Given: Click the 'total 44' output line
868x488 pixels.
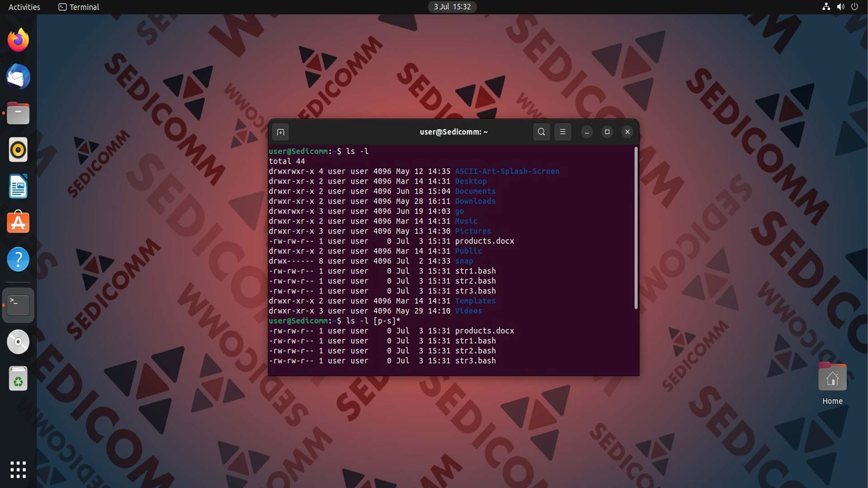Looking at the screenshot, I should 287,161.
